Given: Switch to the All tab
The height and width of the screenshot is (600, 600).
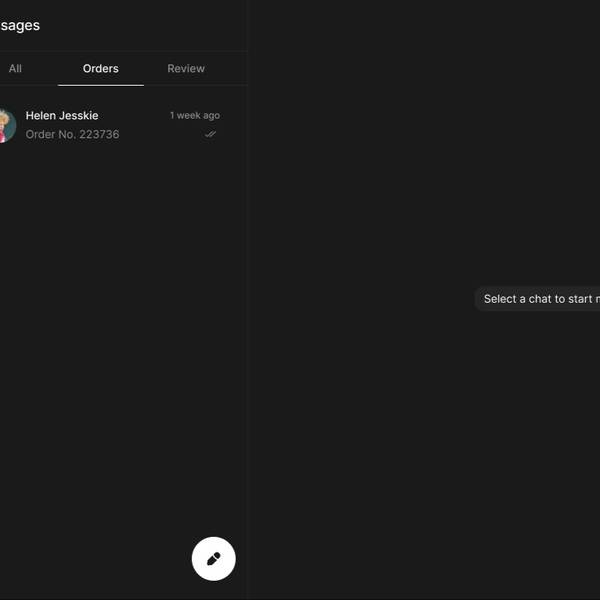Looking at the screenshot, I should (x=15, y=69).
